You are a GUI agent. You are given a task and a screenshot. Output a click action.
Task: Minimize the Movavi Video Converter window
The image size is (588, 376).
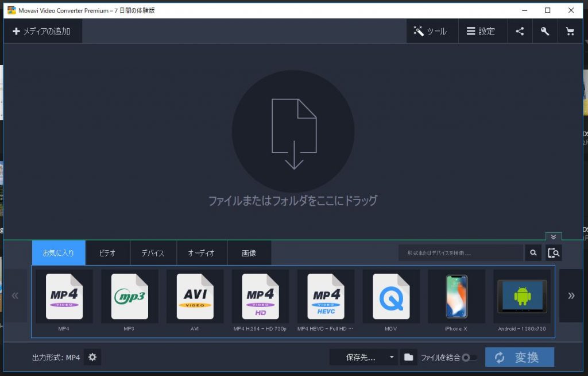525,10
